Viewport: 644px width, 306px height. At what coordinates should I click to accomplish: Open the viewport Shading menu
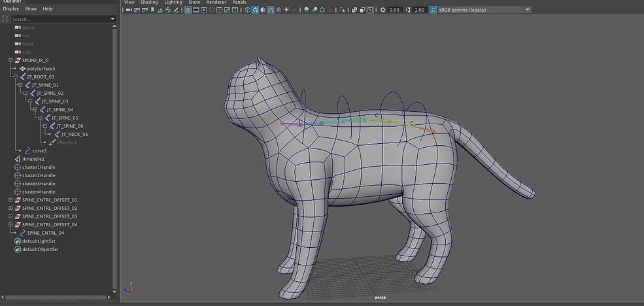pyautogui.click(x=149, y=2)
